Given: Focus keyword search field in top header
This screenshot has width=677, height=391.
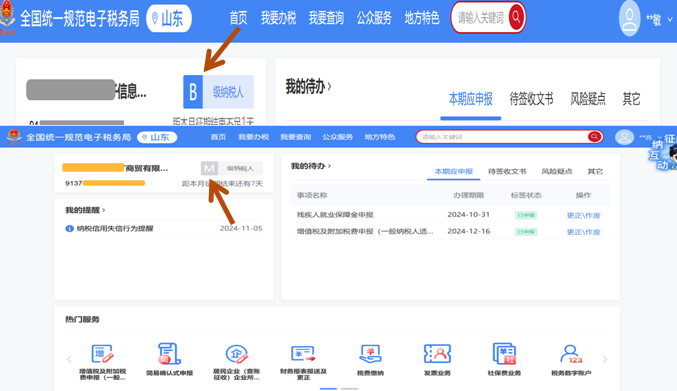Looking at the screenshot, I should [481, 18].
